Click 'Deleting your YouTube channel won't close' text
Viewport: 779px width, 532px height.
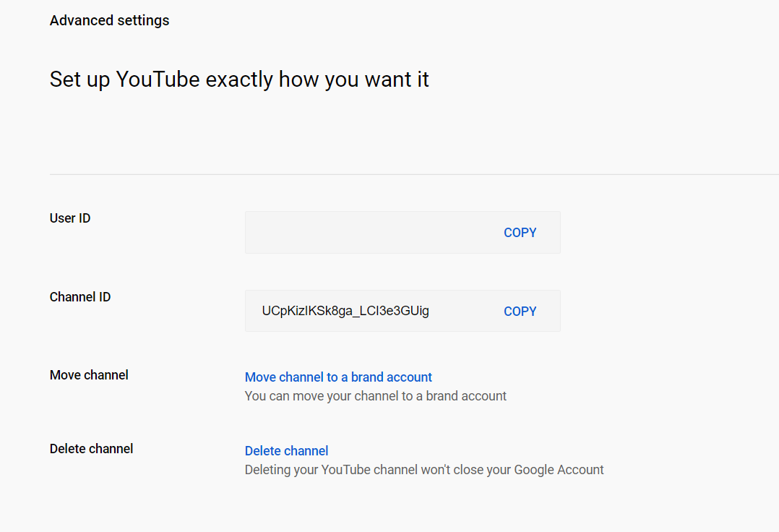pos(424,470)
